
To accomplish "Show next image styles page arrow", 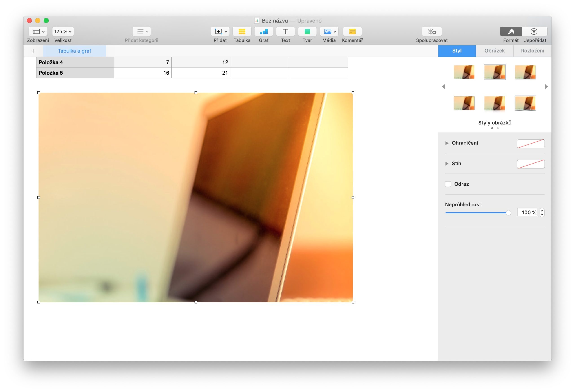I will click(x=546, y=87).
